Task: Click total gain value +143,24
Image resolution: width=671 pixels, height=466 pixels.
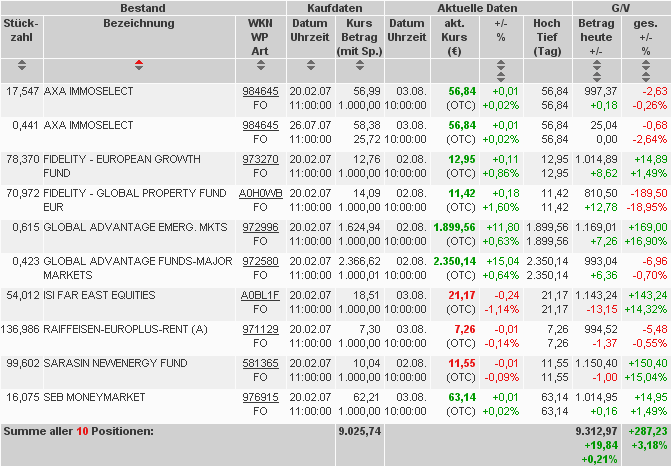Action: tap(648, 295)
